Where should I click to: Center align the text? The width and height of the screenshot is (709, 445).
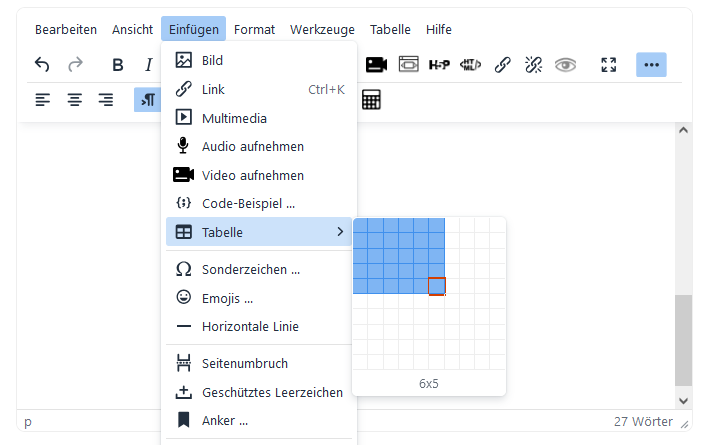coord(74,100)
